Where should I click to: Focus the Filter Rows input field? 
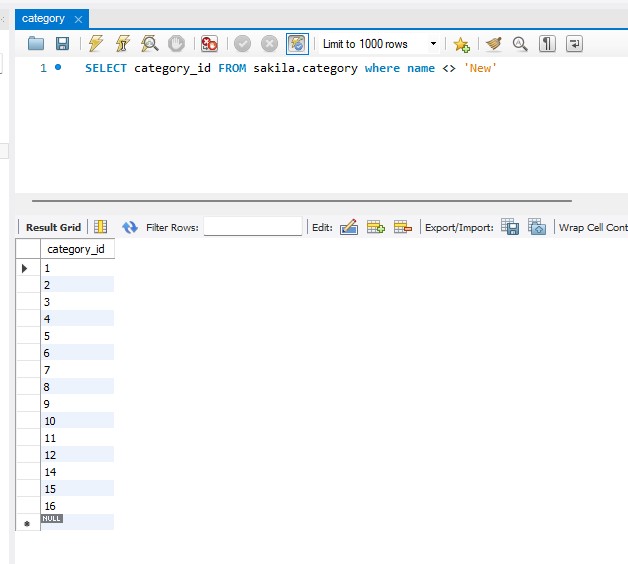click(x=253, y=226)
